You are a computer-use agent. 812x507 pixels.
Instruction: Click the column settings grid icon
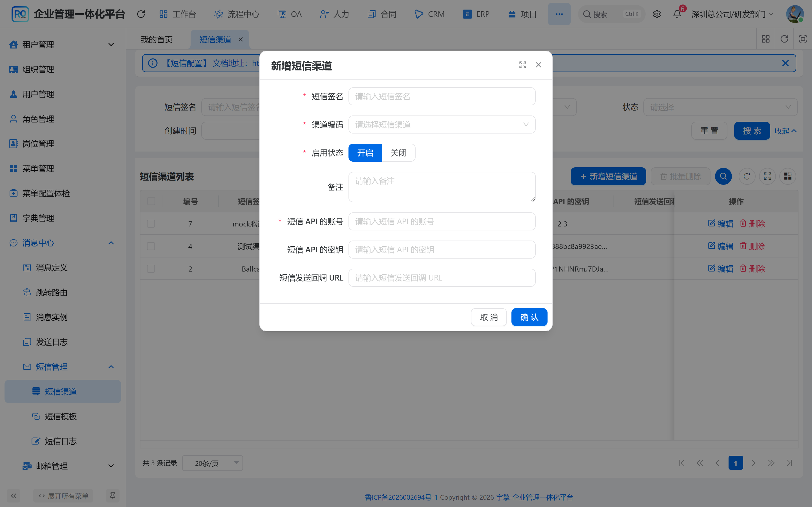(787, 176)
